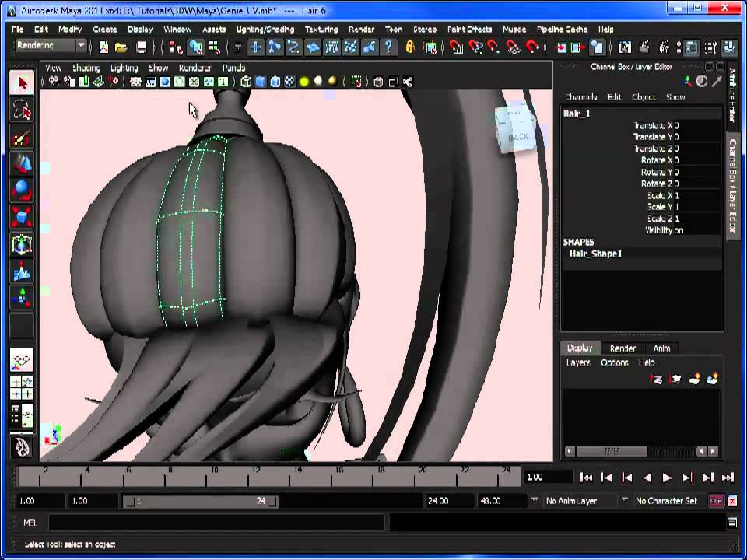This screenshot has width=747, height=560.
Task: Select the Soft Modification tool
Action: (x=22, y=271)
